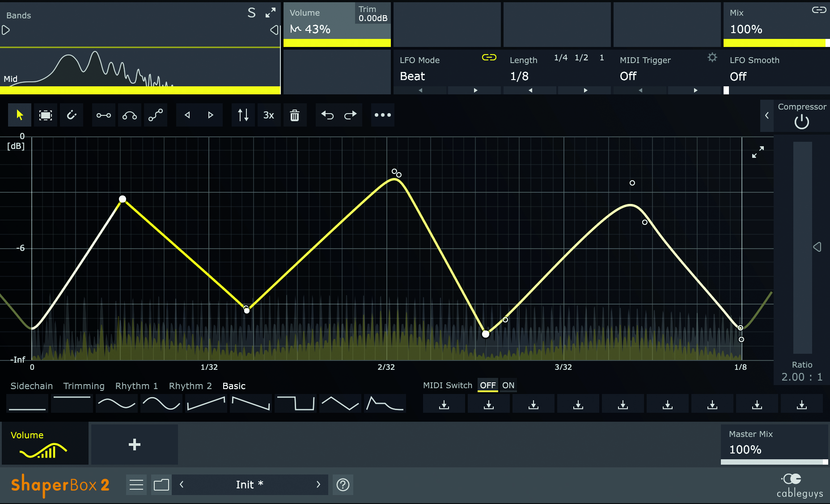
Task: Open the hamburger main menu
Action: point(136,485)
